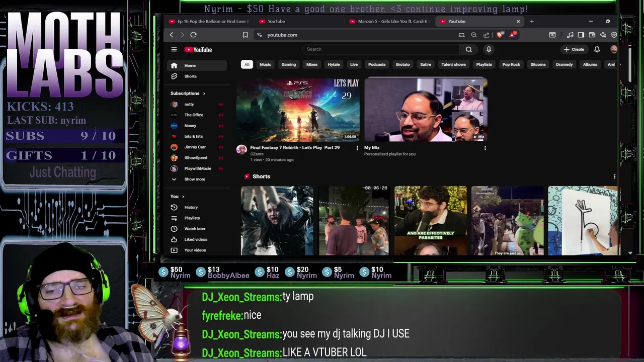Open the Brave VPN shield icon

click(614, 35)
